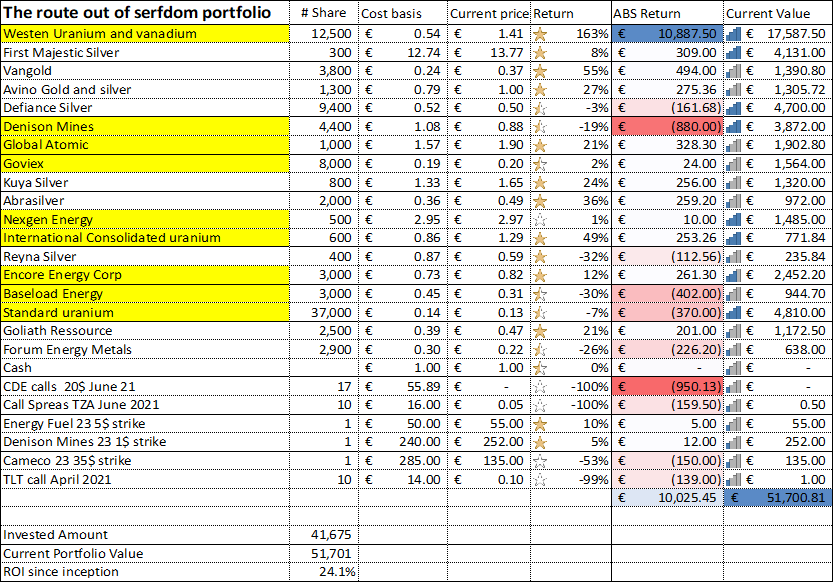This screenshot has height=583, width=834.
Task: Select the total Current Value cell 51,700.81
Action: [x=778, y=498]
